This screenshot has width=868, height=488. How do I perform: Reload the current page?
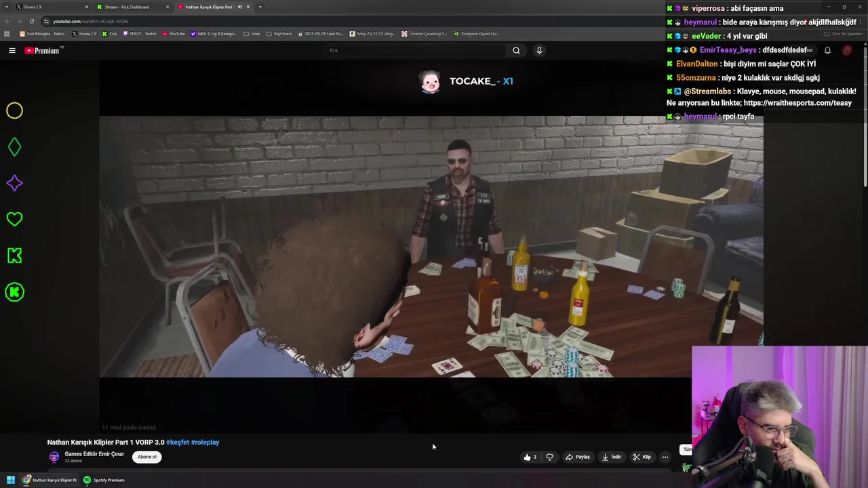31,21
